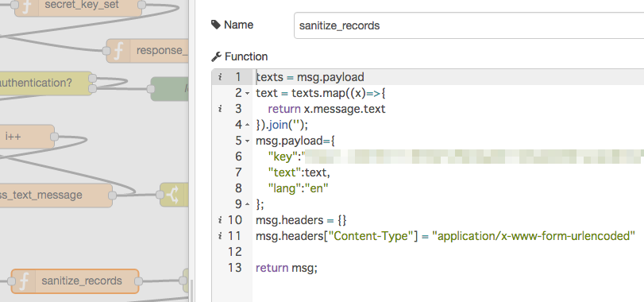The height and width of the screenshot is (302, 644).
Task: Click the blurred key value on line 6
Action: 474,157
